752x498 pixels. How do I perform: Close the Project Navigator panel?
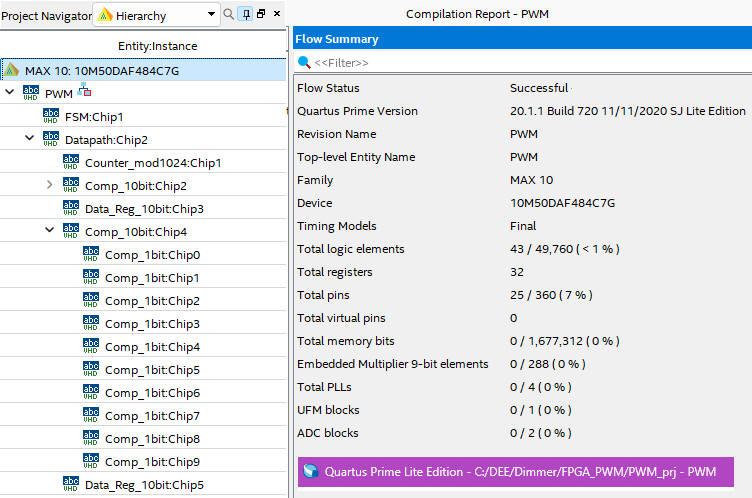276,15
